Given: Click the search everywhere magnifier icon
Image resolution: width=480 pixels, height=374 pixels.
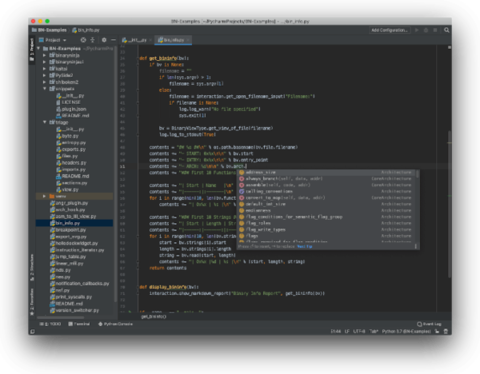Looking at the screenshot, I should coord(446,30).
